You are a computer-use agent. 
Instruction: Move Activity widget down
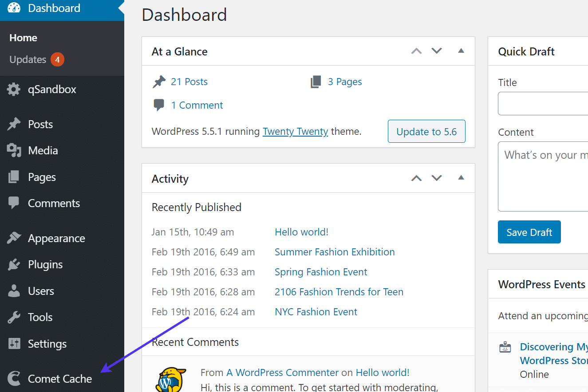point(437,178)
